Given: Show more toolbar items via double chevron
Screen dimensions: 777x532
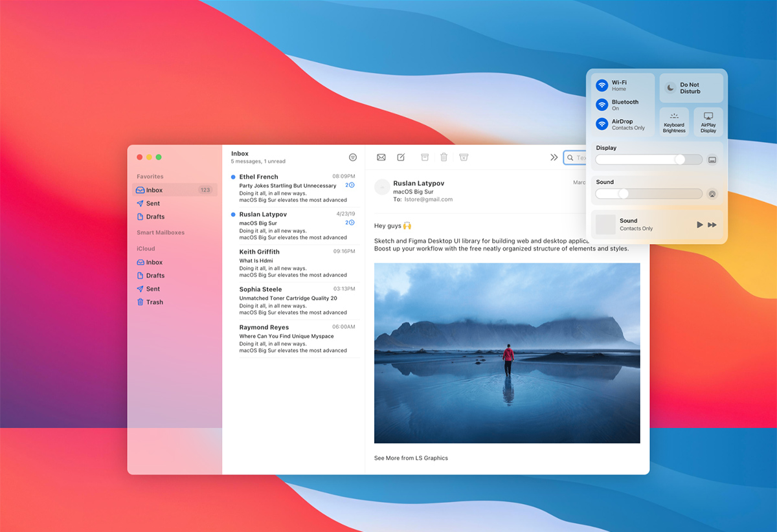Looking at the screenshot, I should point(554,157).
